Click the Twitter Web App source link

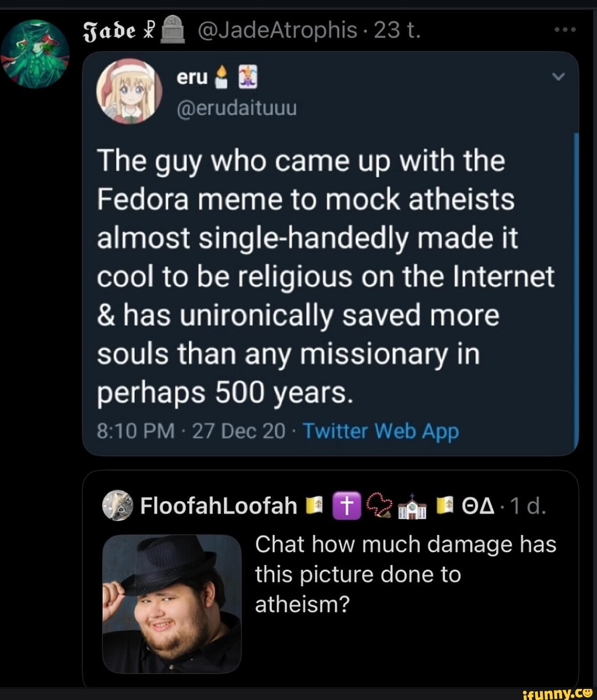click(381, 431)
